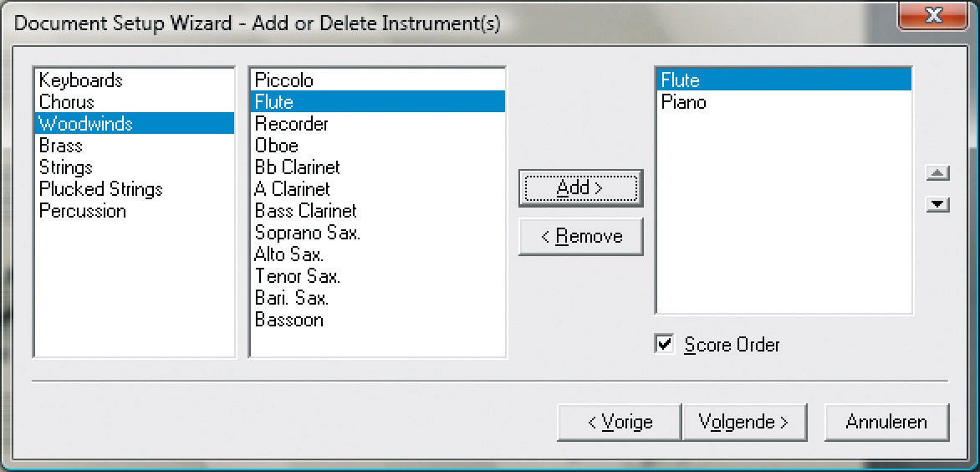Proceed with the Volgende > button
The height and width of the screenshot is (472, 980).
(743, 422)
